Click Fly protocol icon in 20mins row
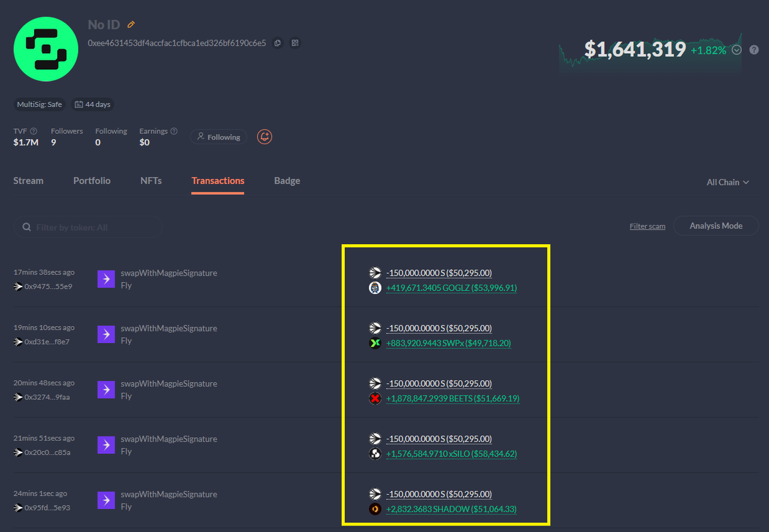This screenshot has height=532, width=769. tap(106, 390)
